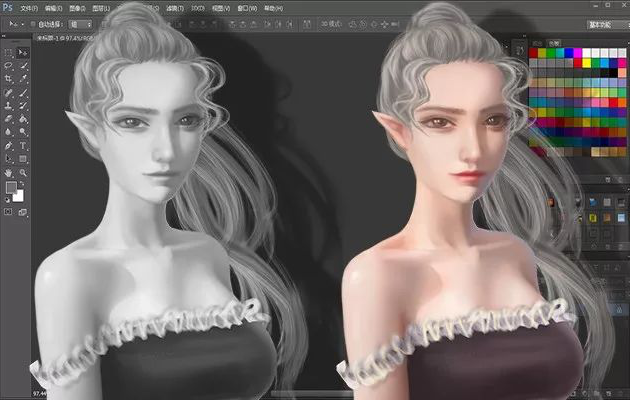Select the Quick Selection wand tool
Screen dimensions: 630x400
tap(23, 65)
